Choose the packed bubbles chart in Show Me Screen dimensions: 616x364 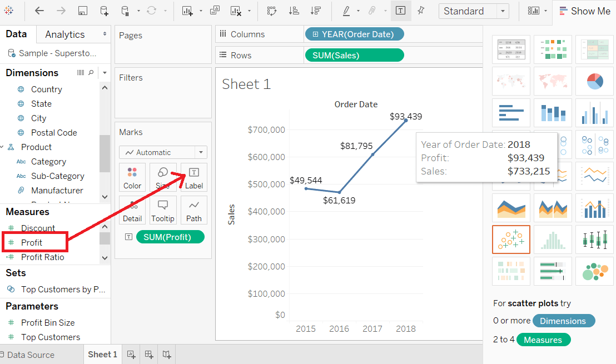click(x=594, y=271)
